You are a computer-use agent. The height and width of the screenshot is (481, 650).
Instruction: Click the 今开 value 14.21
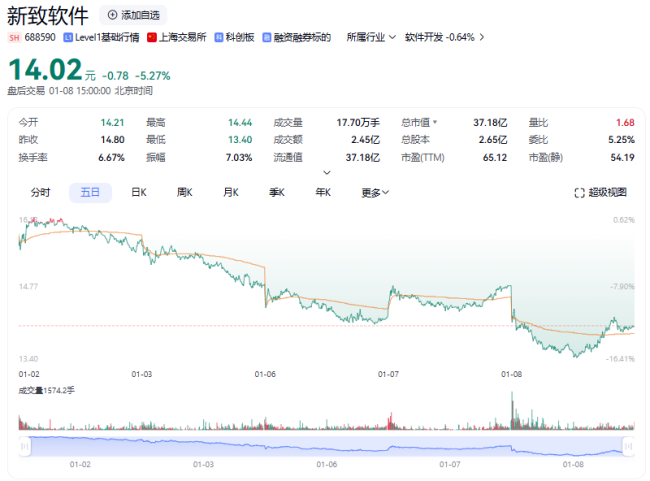(x=112, y=123)
